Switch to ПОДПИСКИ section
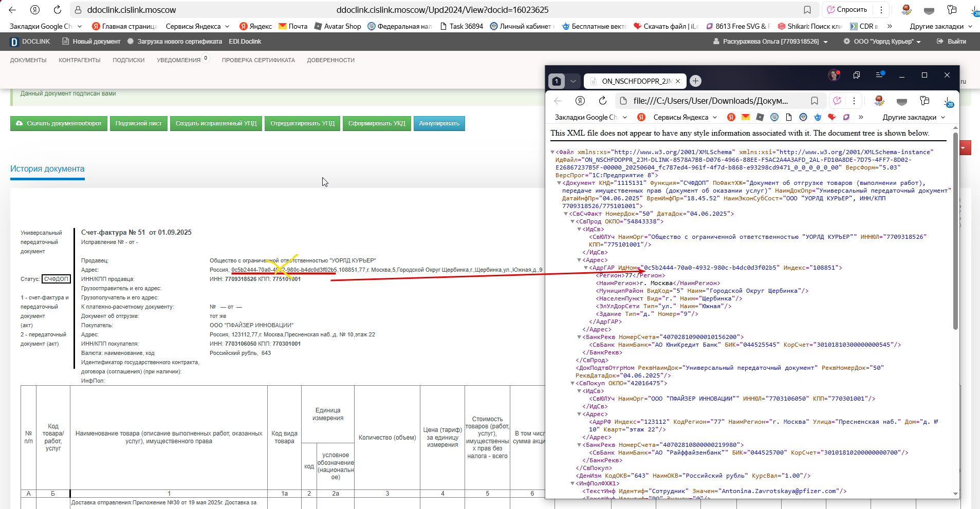Screen dimensions: 980x509 point(128,60)
